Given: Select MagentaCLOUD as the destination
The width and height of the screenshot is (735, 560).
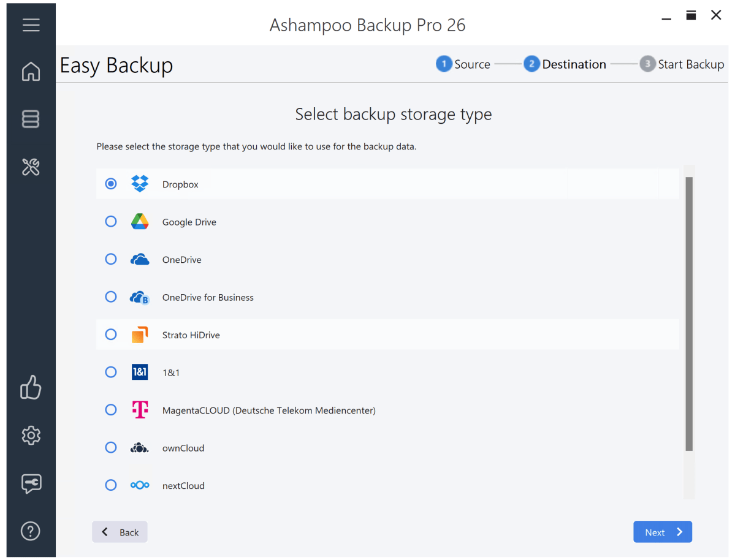Looking at the screenshot, I should 111,409.
